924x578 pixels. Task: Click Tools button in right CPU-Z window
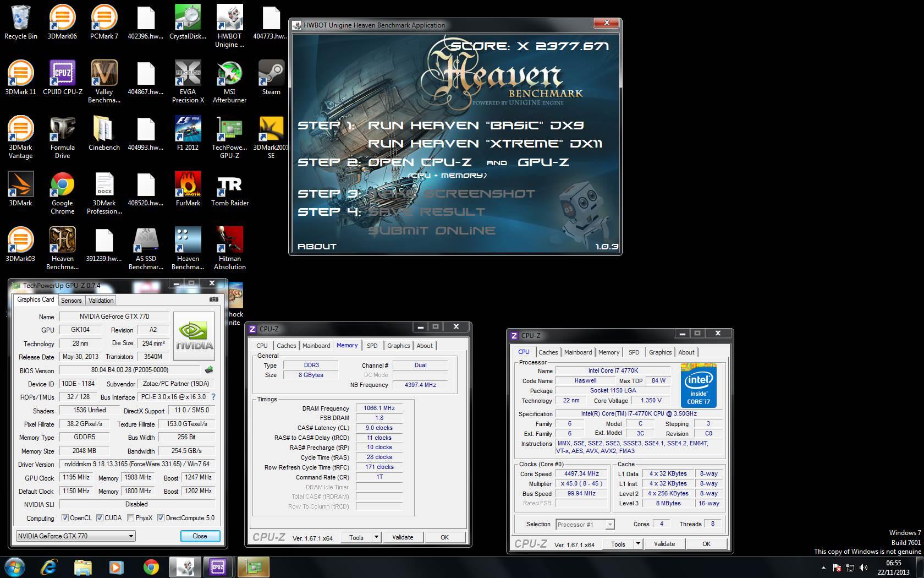(618, 544)
